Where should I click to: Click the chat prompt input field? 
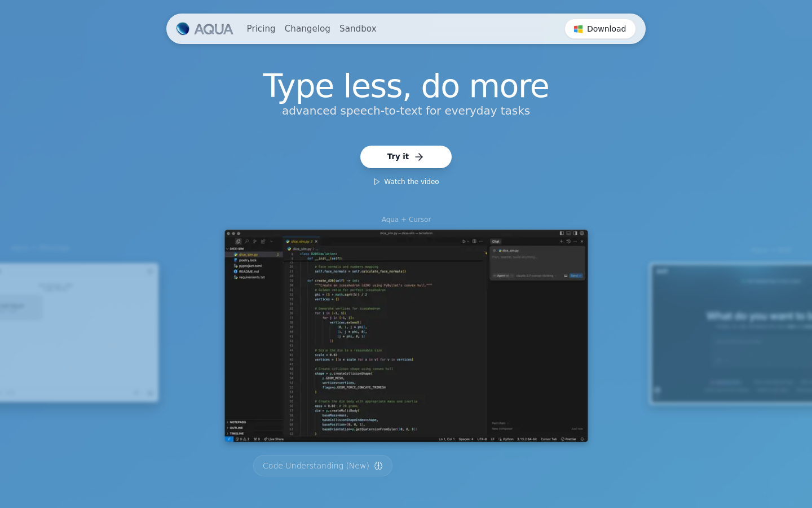(x=537, y=258)
